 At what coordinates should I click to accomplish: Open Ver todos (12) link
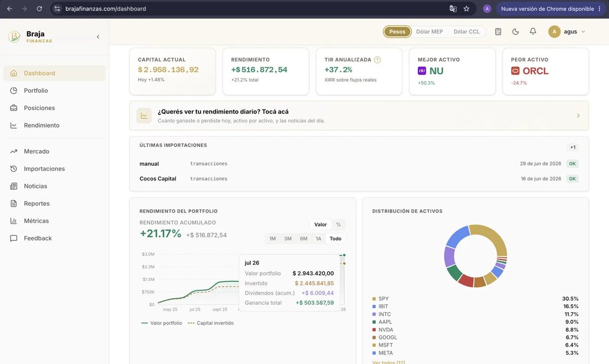(389, 362)
